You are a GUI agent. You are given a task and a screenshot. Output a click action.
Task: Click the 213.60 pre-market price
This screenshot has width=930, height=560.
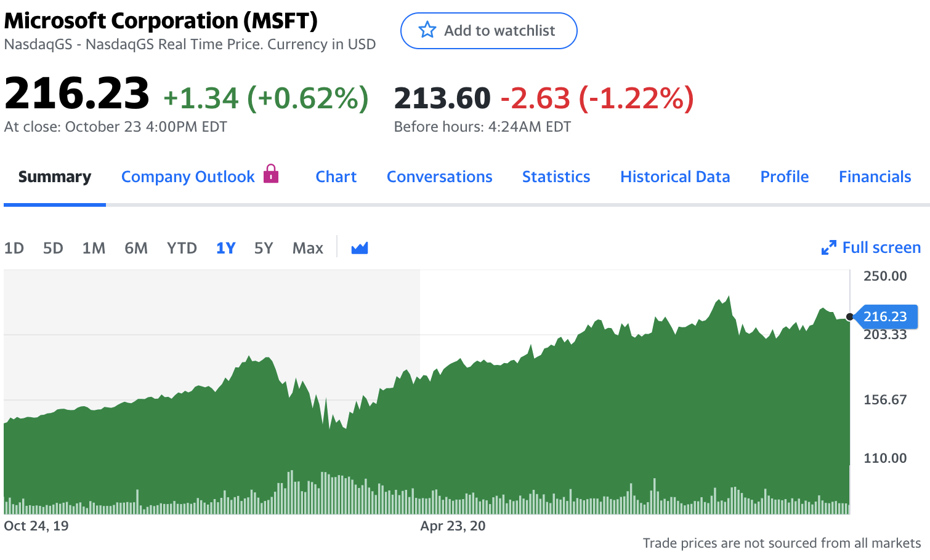442,98
